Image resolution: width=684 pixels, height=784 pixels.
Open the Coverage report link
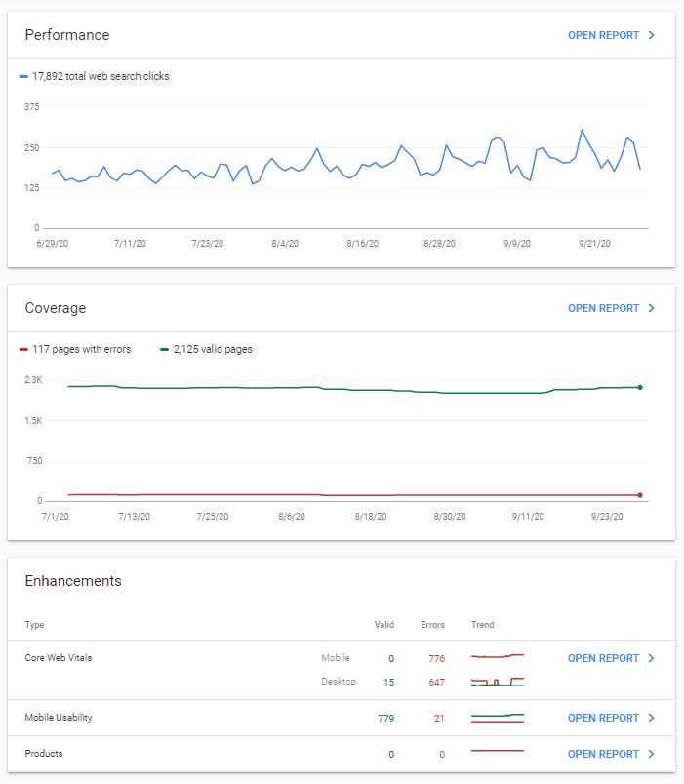[603, 308]
